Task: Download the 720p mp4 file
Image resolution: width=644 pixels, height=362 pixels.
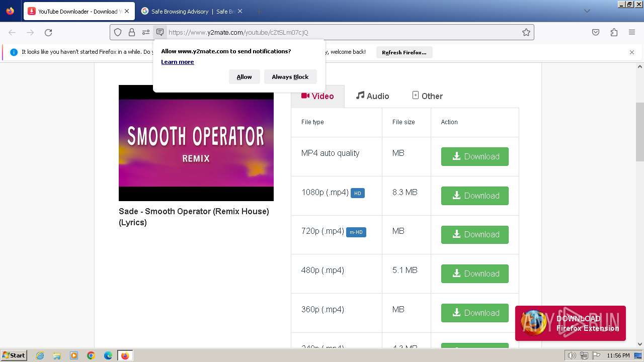Action: point(475,234)
